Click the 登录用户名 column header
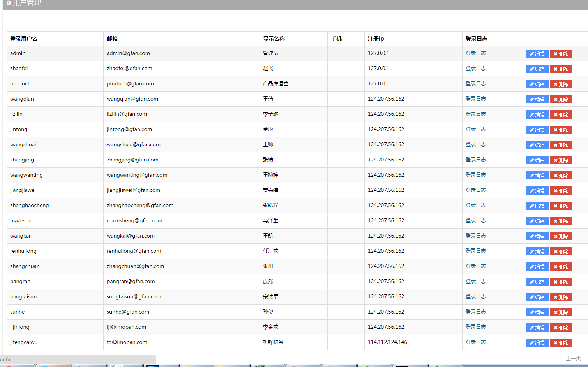The height and width of the screenshot is (367, 588). 24,39
